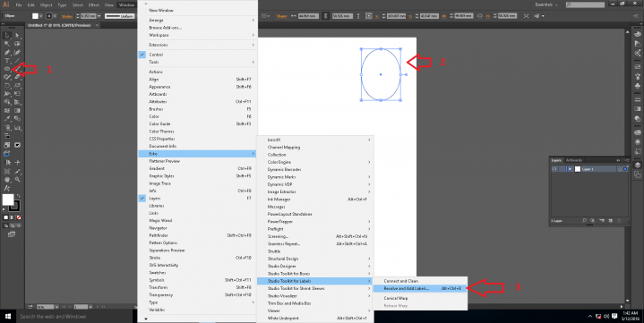Image resolution: width=644 pixels, height=323 pixels.
Task: Click the white Fill color swatch
Action: 8,200
